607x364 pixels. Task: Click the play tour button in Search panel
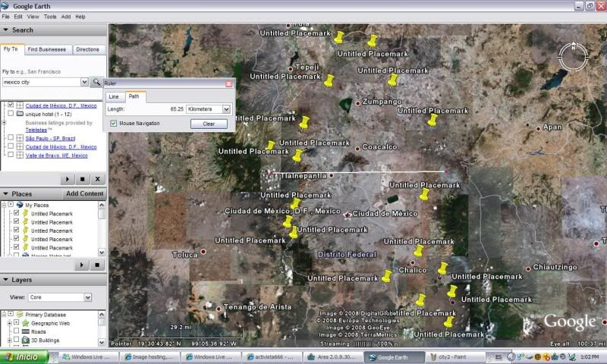(67, 179)
